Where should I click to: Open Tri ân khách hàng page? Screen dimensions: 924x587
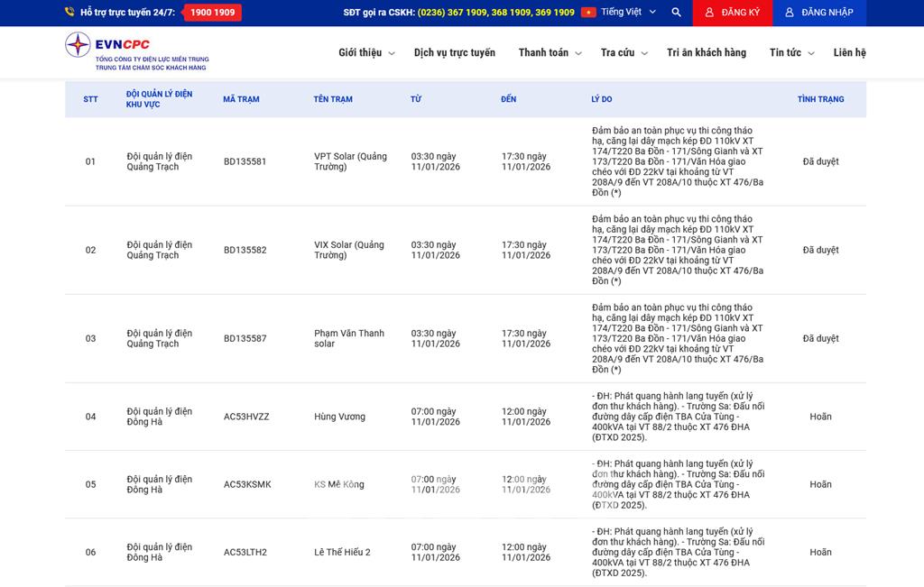(707, 53)
